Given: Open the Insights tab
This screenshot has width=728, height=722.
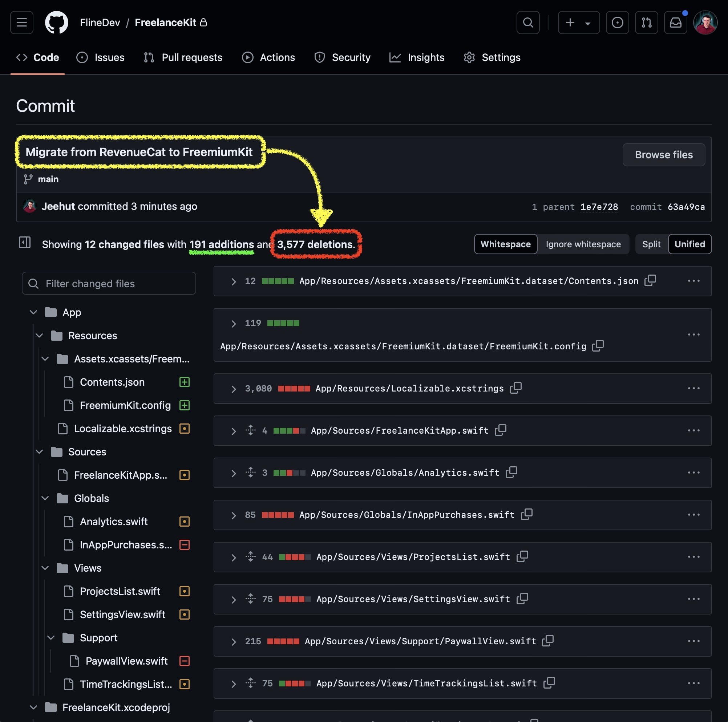Looking at the screenshot, I should tap(417, 57).
